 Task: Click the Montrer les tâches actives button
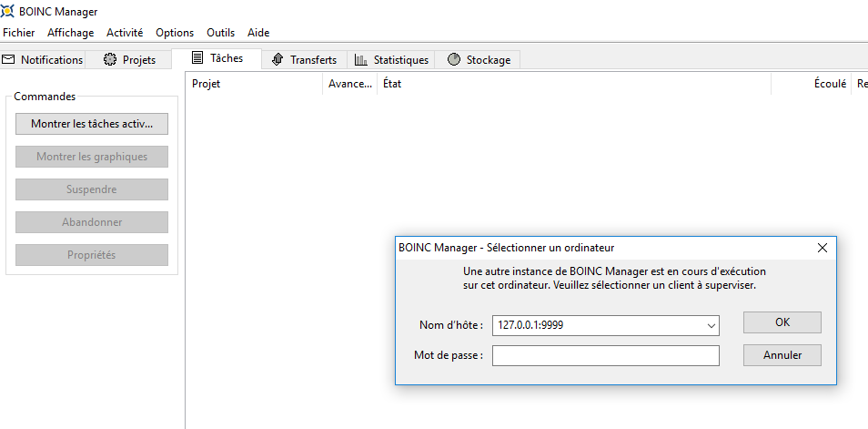click(x=92, y=124)
